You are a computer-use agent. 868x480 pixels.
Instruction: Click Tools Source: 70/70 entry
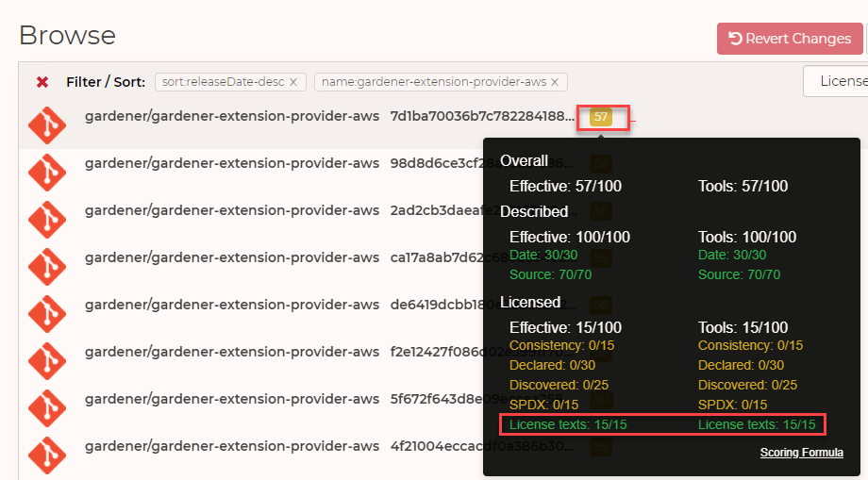point(739,274)
